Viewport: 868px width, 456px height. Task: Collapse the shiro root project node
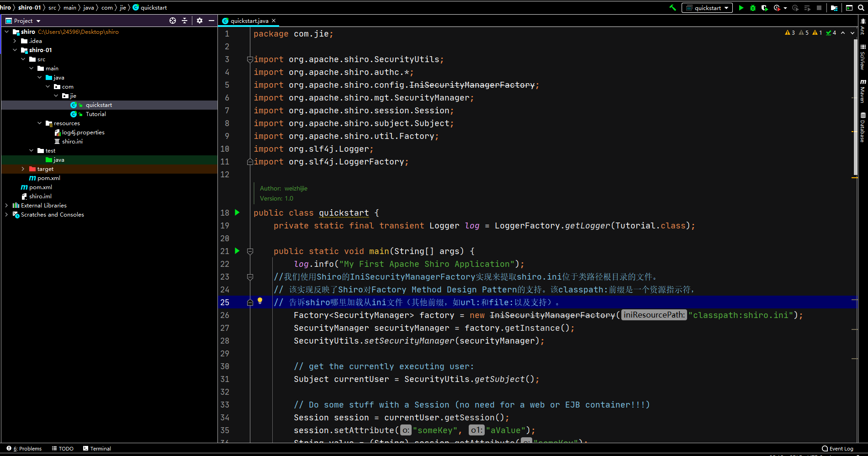7,32
